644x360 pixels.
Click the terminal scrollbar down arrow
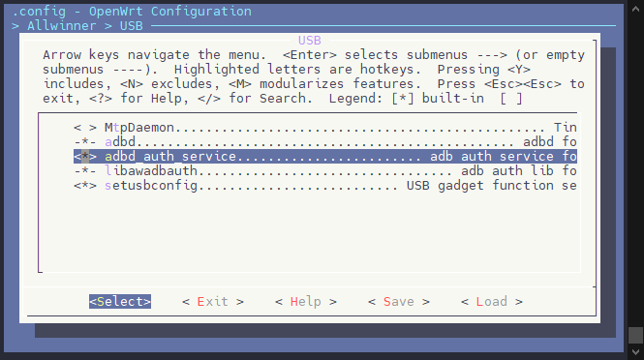(636, 352)
